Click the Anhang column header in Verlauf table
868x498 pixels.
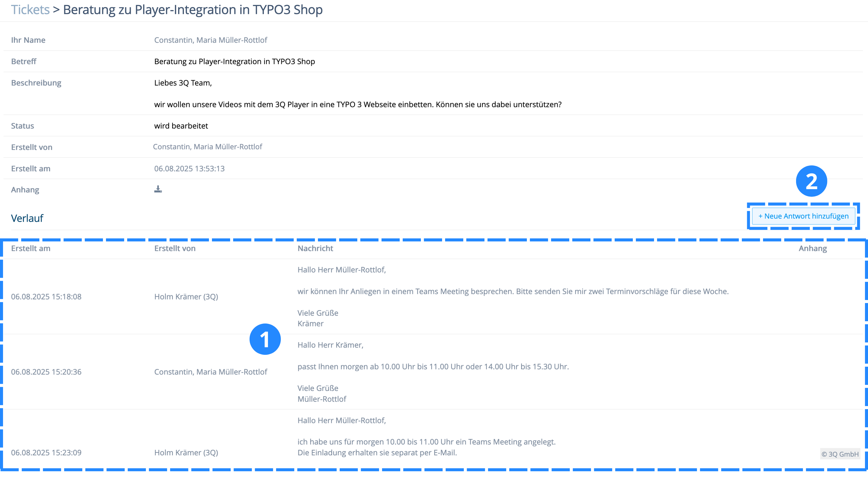pyautogui.click(x=812, y=248)
